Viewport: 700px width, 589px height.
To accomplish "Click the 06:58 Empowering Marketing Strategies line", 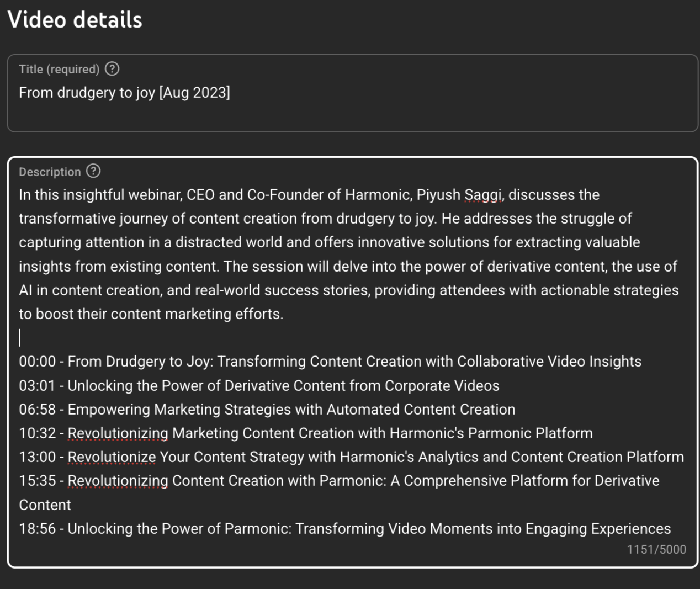I will (x=267, y=409).
